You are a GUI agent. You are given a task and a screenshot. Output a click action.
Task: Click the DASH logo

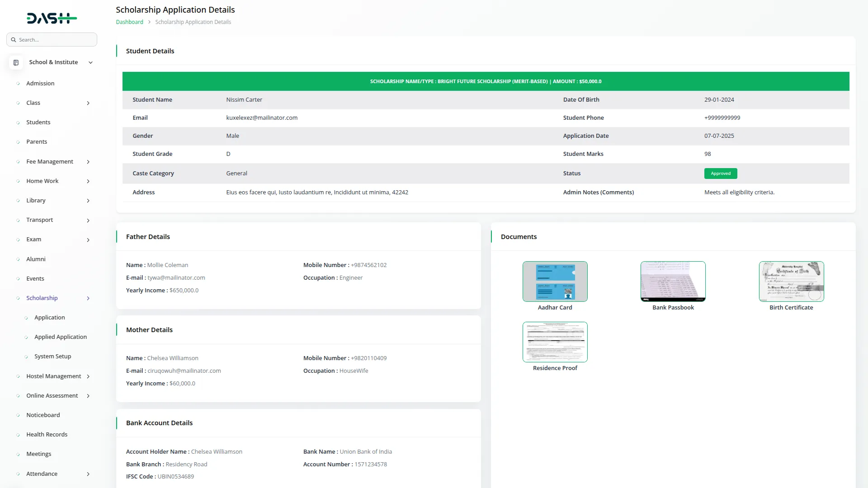(52, 18)
